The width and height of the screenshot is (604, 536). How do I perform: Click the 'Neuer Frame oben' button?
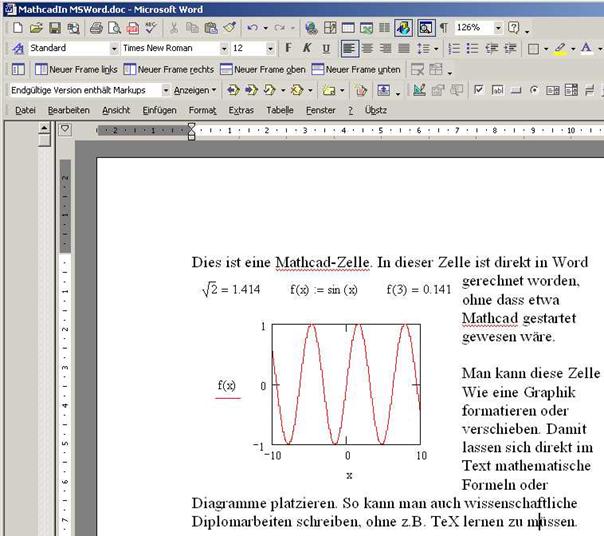tap(262, 69)
